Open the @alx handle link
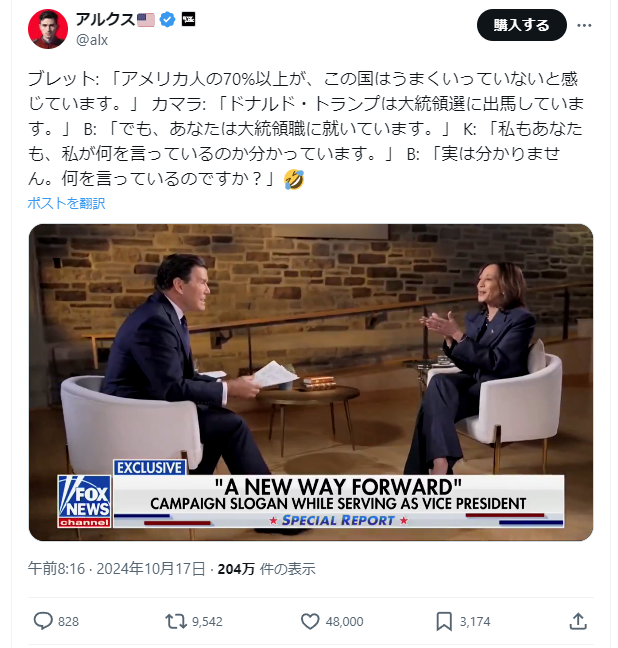The width and height of the screenshot is (618, 648). (x=92, y=40)
